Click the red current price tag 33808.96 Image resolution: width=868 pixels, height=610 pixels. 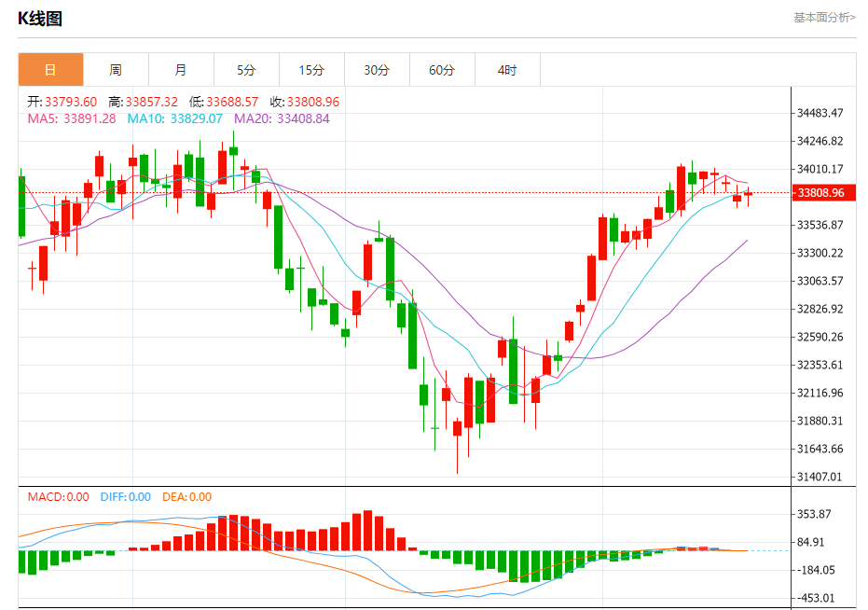pos(824,193)
